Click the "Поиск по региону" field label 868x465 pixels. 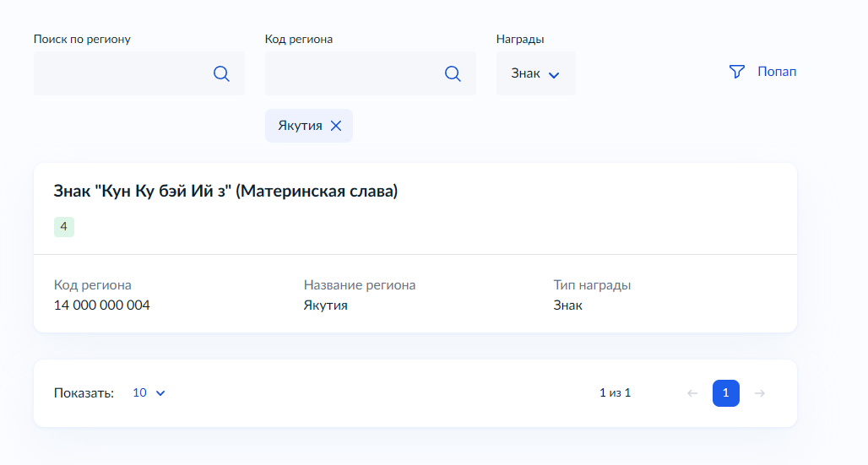(x=82, y=39)
